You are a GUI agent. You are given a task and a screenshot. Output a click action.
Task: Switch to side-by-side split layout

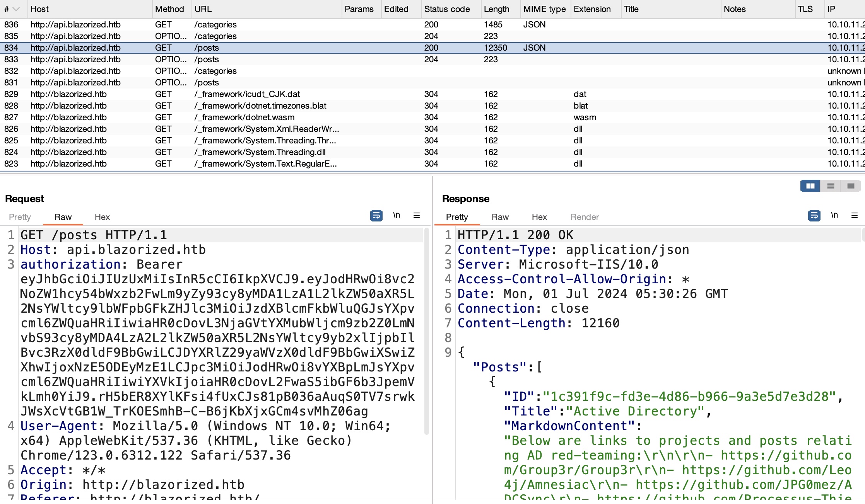click(810, 186)
